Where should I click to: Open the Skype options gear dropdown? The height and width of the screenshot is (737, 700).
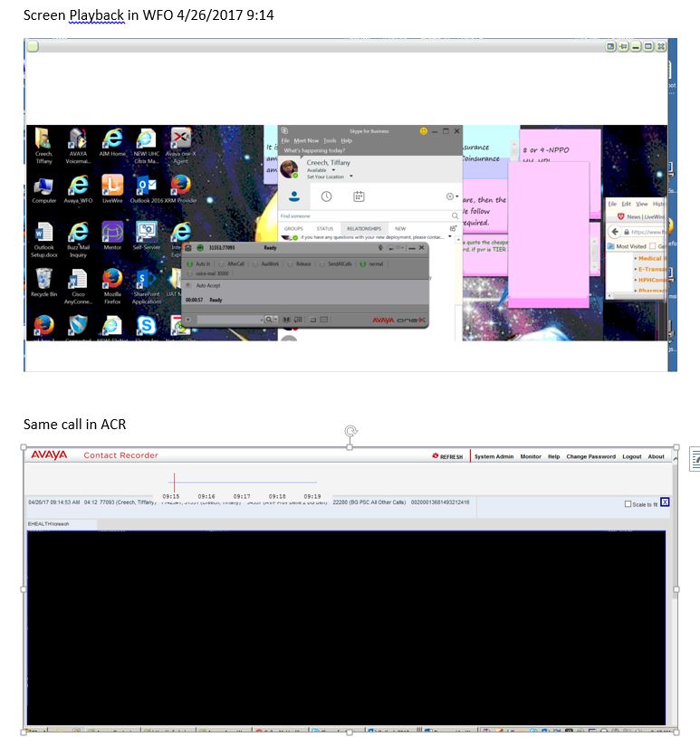(452, 196)
